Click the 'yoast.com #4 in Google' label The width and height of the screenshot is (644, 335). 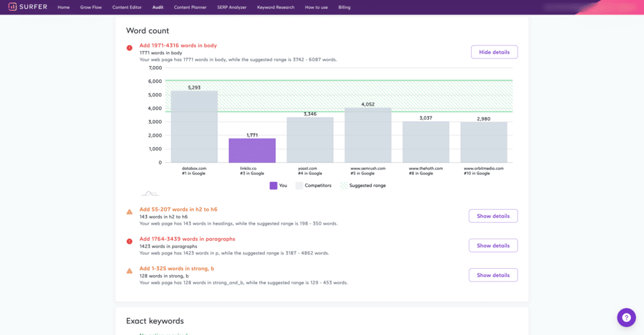pos(310,171)
